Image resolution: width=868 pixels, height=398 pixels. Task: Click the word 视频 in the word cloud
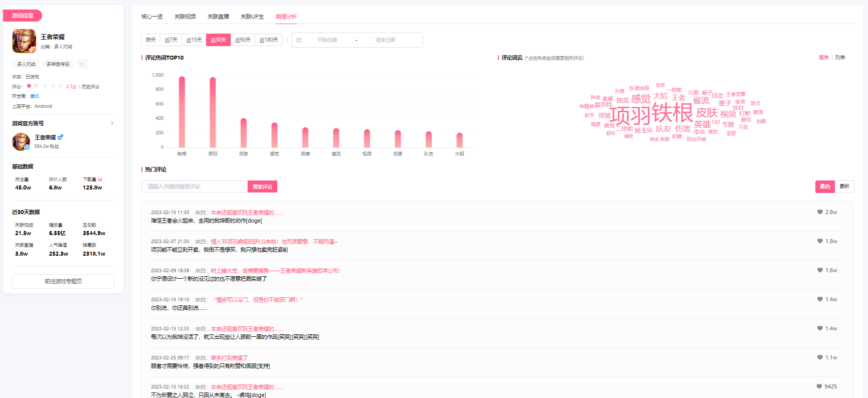coord(728,114)
